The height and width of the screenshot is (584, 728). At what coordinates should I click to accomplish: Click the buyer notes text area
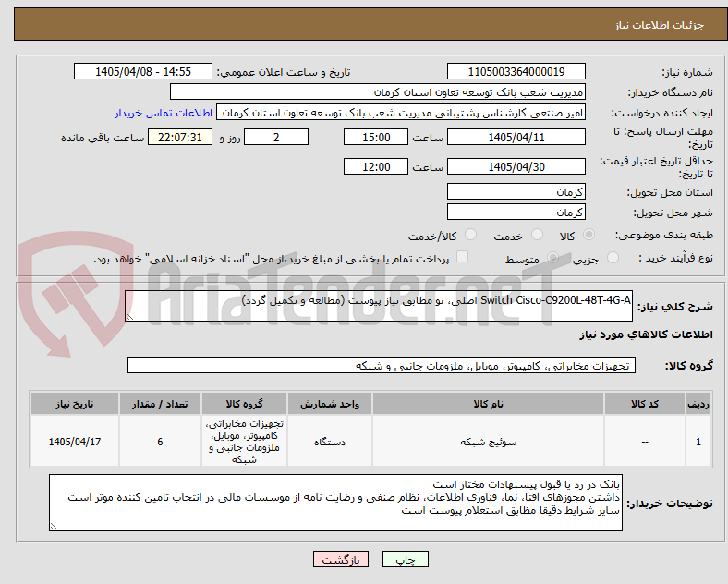335,503
